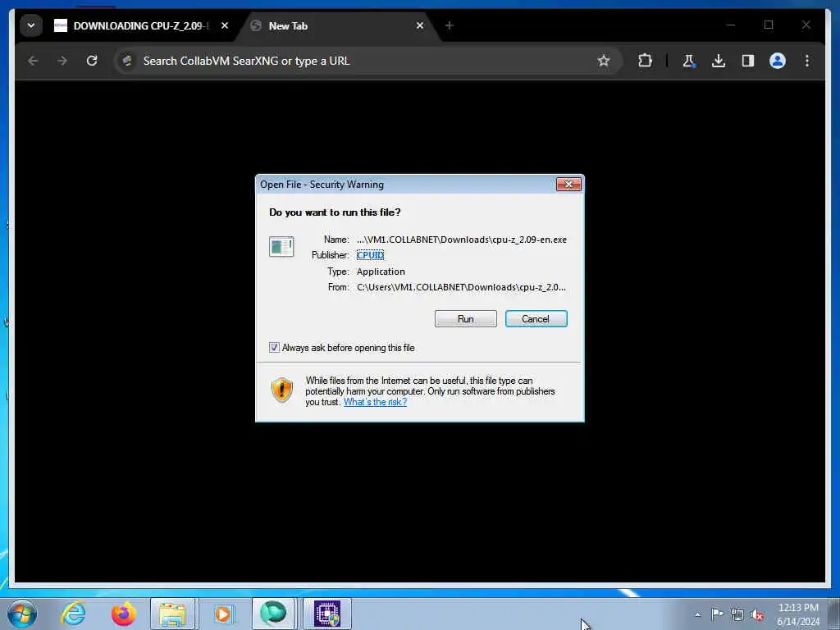Close the DOWNLOADING CPU-Z tab
This screenshot has width=840, height=630.
pos(225,25)
